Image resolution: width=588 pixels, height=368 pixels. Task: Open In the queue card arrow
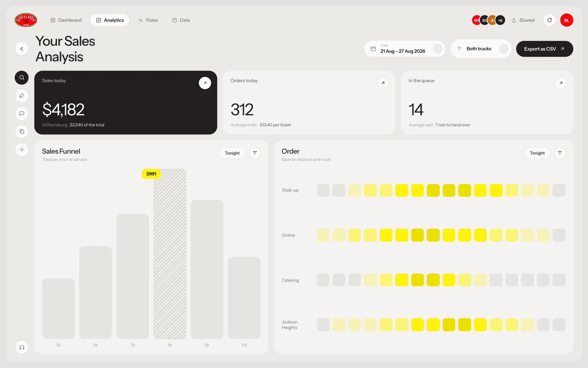(x=561, y=83)
